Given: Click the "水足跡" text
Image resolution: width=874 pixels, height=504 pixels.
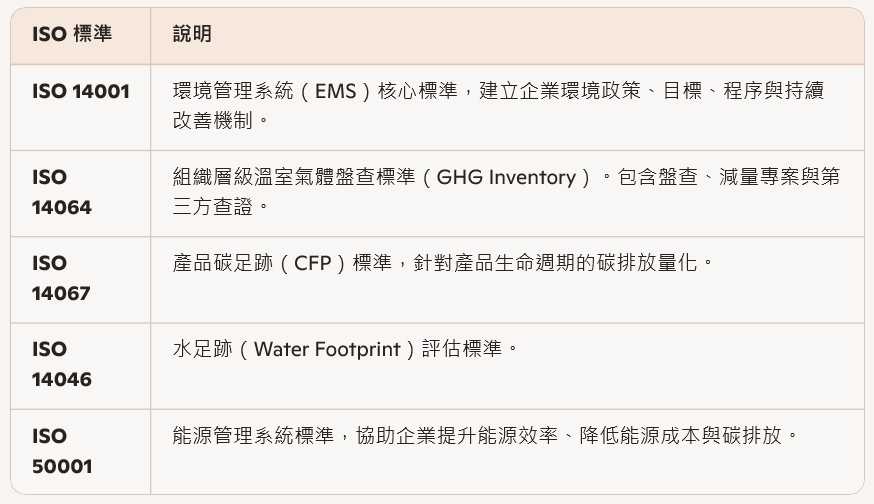Looking at the screenshot, I should pyautogui.click(x=202, y=350).
